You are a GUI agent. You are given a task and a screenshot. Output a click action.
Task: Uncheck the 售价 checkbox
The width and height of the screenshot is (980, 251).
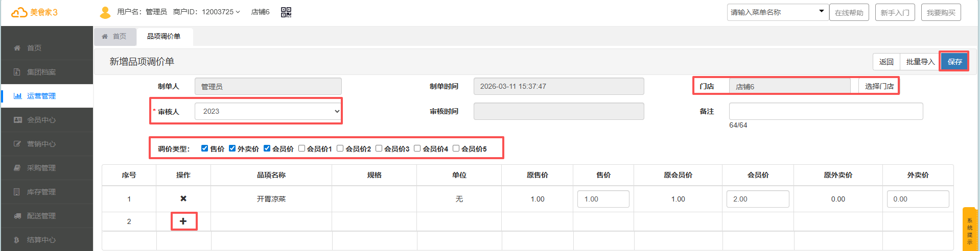pos(204,148)
